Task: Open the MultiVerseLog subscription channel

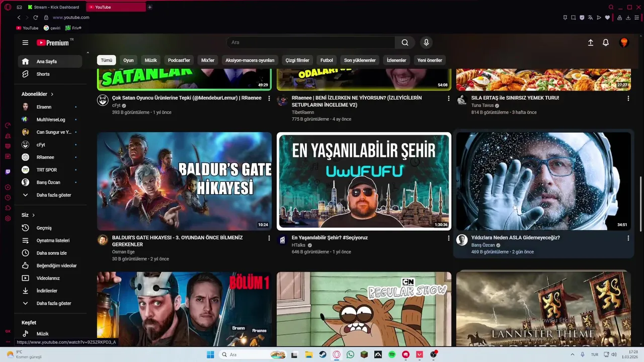Action: [50, 120]
